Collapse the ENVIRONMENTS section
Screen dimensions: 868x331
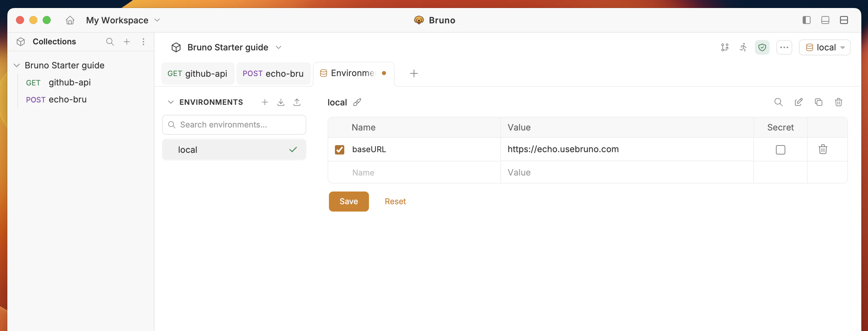(171, 102)
